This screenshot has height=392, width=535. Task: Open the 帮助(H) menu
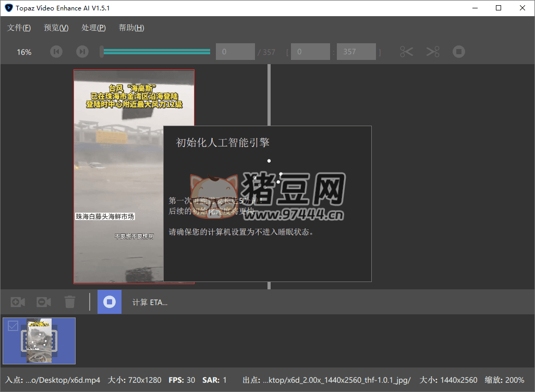(131, 28)
